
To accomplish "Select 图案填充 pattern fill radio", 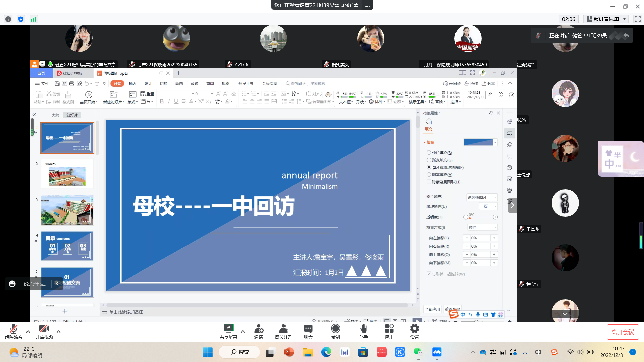I will tap(429, 175).
